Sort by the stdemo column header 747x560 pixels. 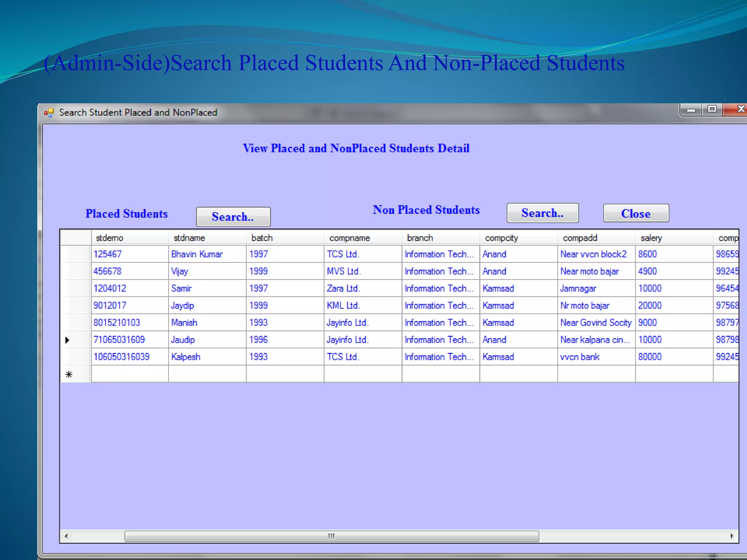click(x=130, y=238)
